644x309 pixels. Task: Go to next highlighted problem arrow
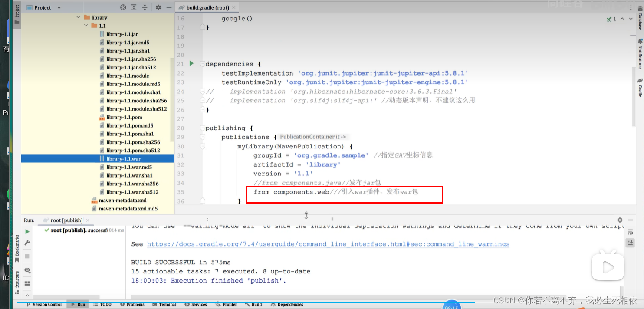pyautogui.click(x=631, y=19)
